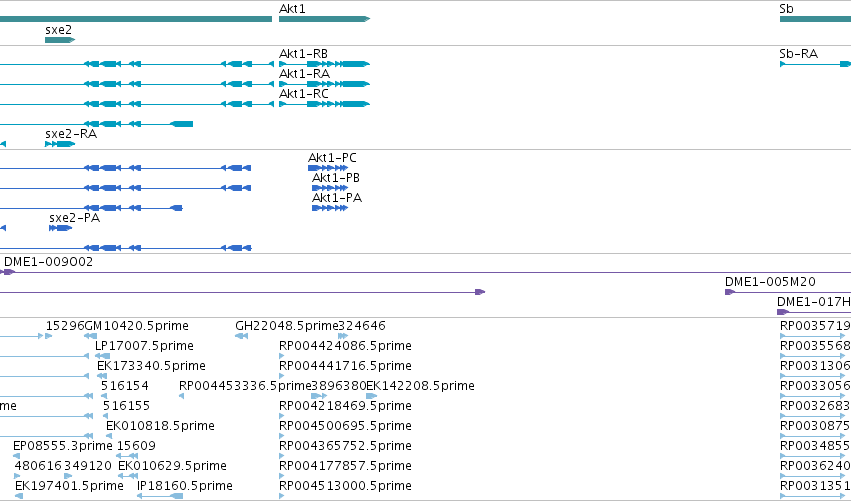Screen dimensions: 851x501
Task: Select the Sb-RA transcript label
Action: [x=798, y=54]
